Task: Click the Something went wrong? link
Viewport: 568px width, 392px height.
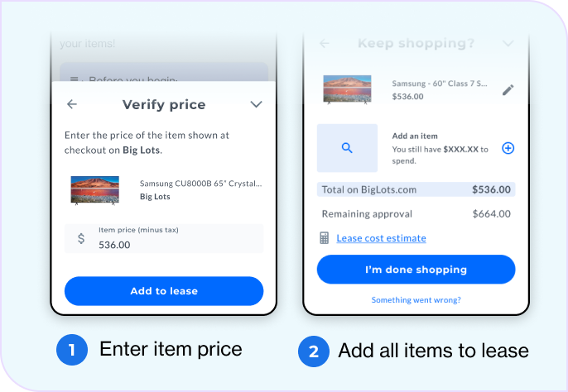Action: pyautogui.click(x=416, y=300)
